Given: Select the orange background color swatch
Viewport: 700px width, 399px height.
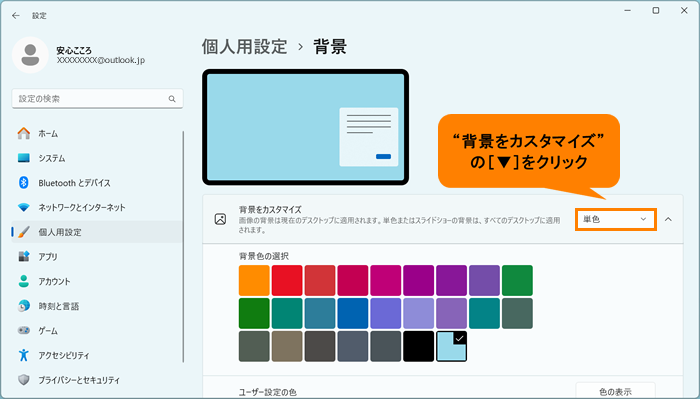Looking at the screenshot, I should (x=254, y=280).
